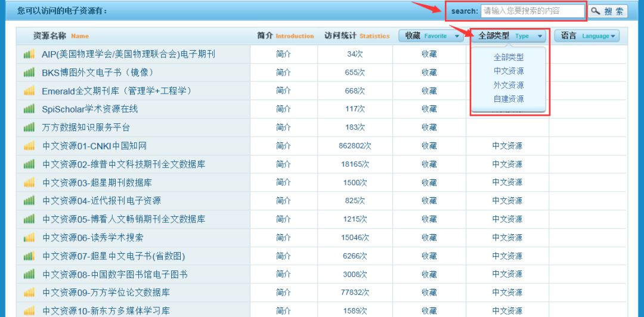Click the yellow signal icon beside Emerald全文期刊库

pos(29,91)
